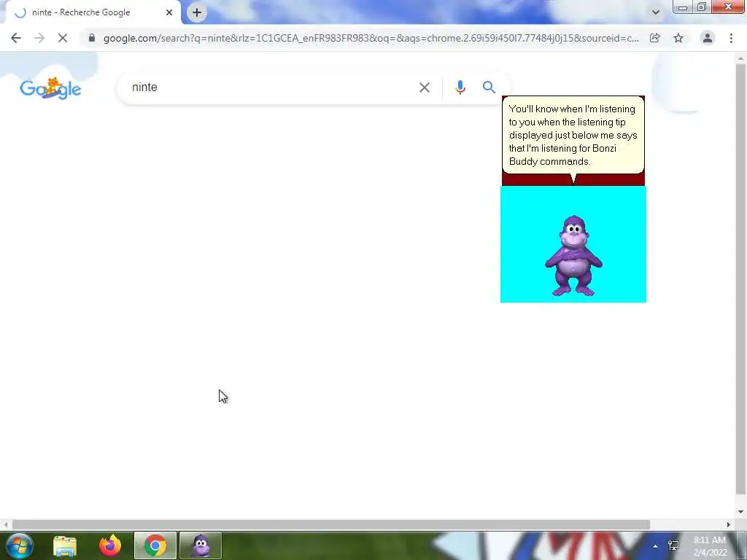This screenshot has width=747, height=560.
Task: Focus the 'ninte' search field
Action: pos(271,87)
